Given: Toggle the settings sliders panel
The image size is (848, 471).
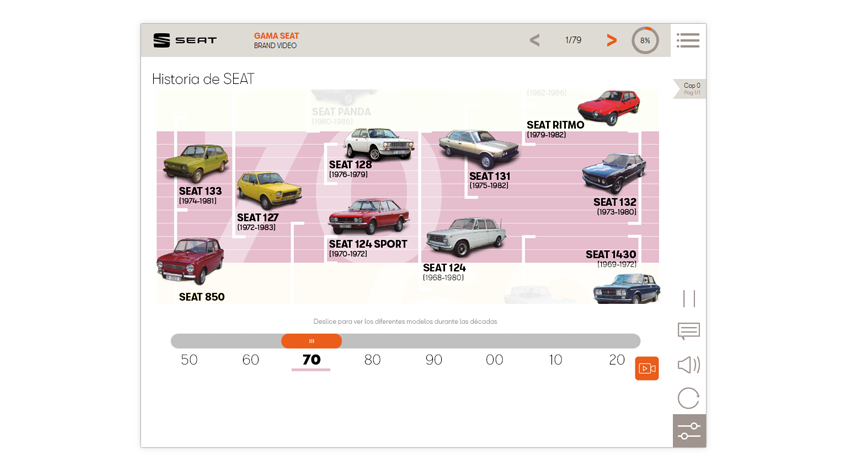Looking at the screenshot, I should [689, 431].
